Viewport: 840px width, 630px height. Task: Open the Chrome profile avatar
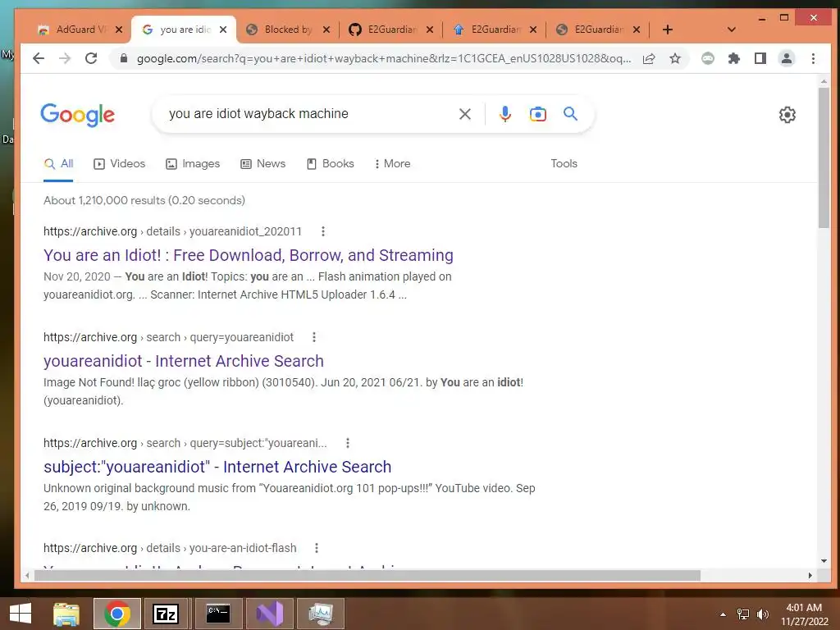coord(787,58)
